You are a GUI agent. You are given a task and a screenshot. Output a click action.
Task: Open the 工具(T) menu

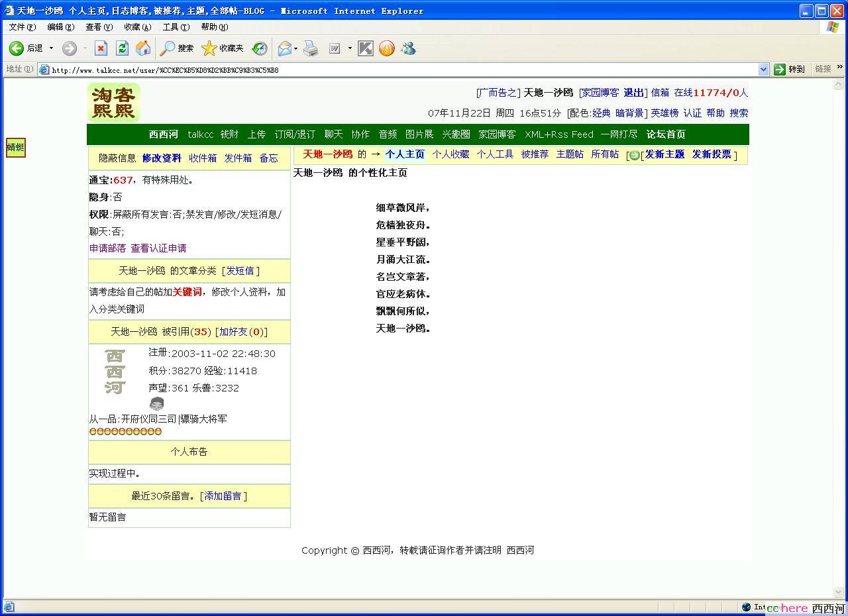tap(176, 27)
